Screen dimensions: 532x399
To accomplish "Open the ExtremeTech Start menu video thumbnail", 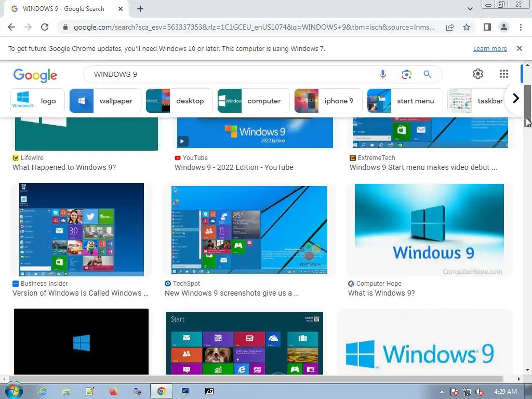I will (x=430, y=132).
